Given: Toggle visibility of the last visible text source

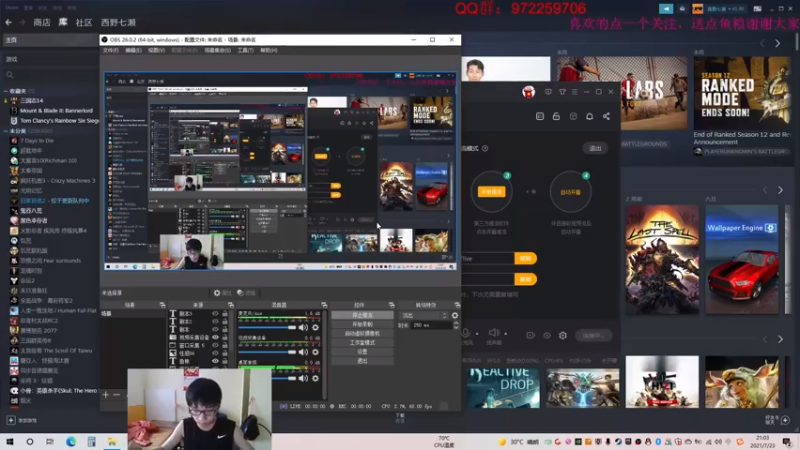Looking at the screenshot, I should pos(215,361).
